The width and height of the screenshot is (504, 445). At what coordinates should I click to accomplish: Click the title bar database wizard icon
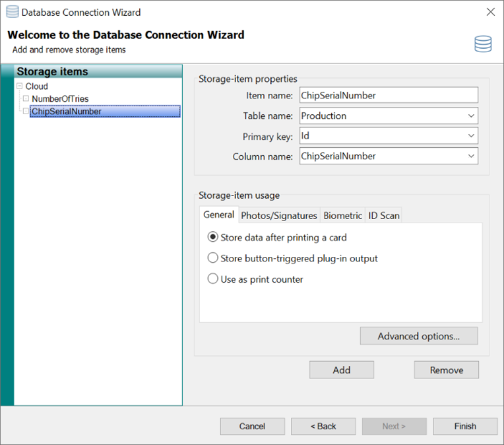tap(11, 12)
